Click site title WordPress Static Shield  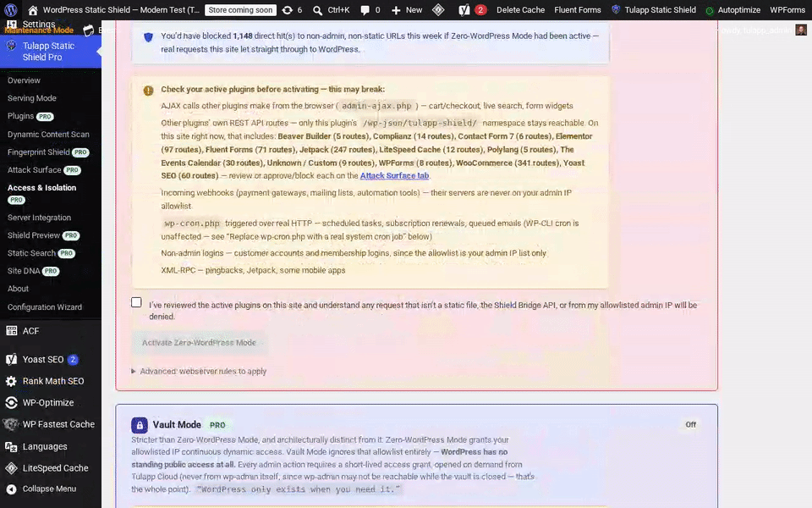coord(121,10)
